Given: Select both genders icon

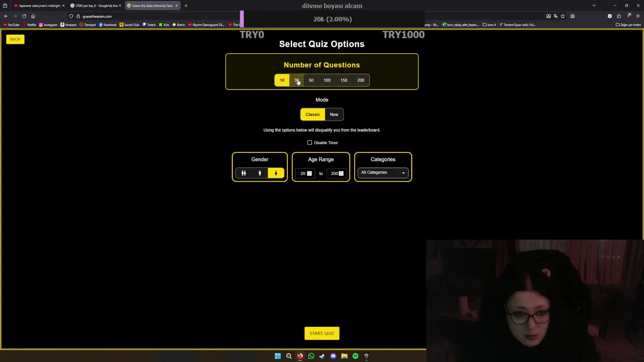Looking at the screenshot, I should click(244, 173).
